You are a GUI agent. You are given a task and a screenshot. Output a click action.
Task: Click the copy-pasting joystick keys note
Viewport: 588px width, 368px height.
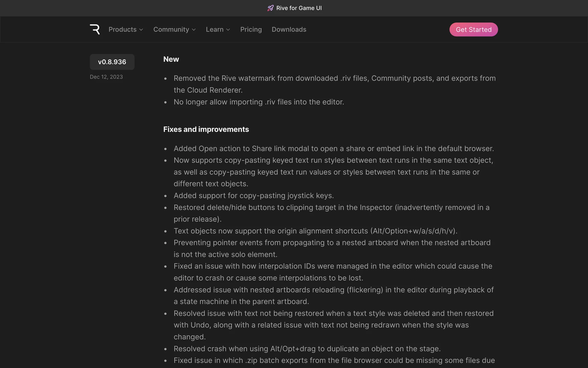(254, 196)
